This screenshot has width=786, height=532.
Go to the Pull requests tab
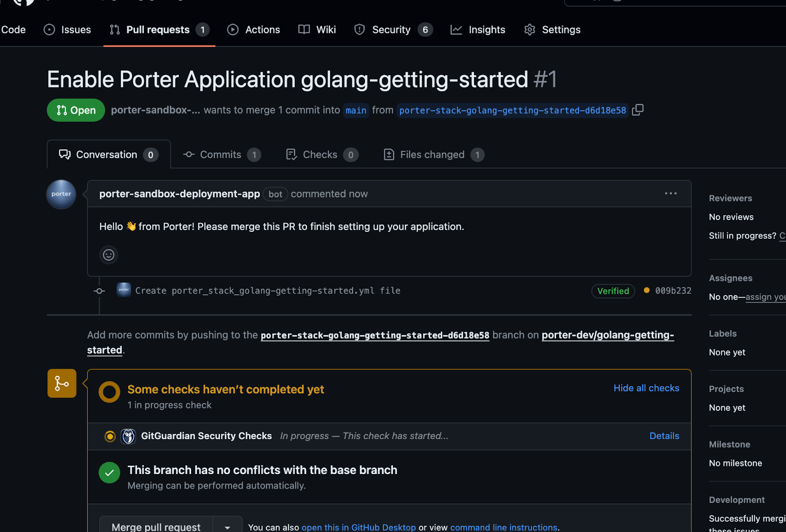point(159,29)
